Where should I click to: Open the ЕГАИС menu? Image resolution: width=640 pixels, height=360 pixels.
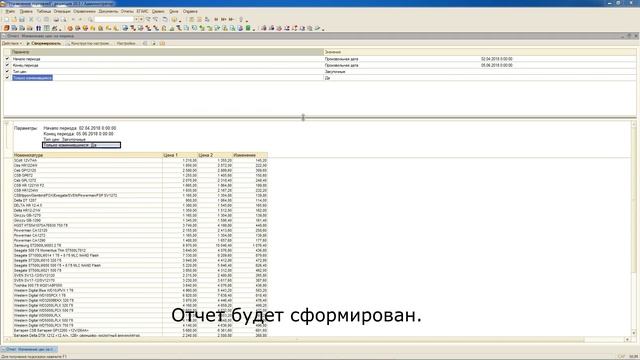pos(142,11)
